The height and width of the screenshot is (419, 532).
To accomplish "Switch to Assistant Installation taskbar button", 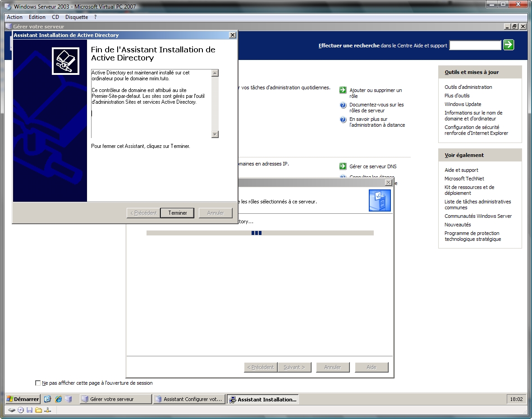I will tap(262, 399).
